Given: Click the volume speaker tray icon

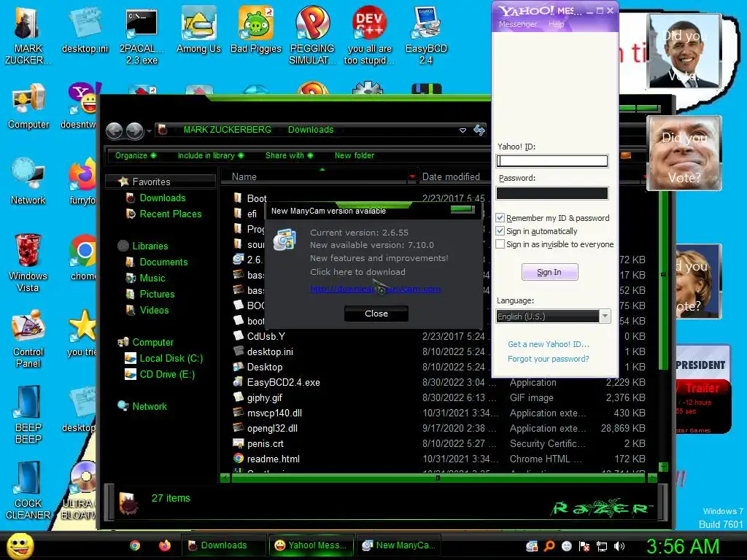Looking at the screenshot, I should point(619,546).
